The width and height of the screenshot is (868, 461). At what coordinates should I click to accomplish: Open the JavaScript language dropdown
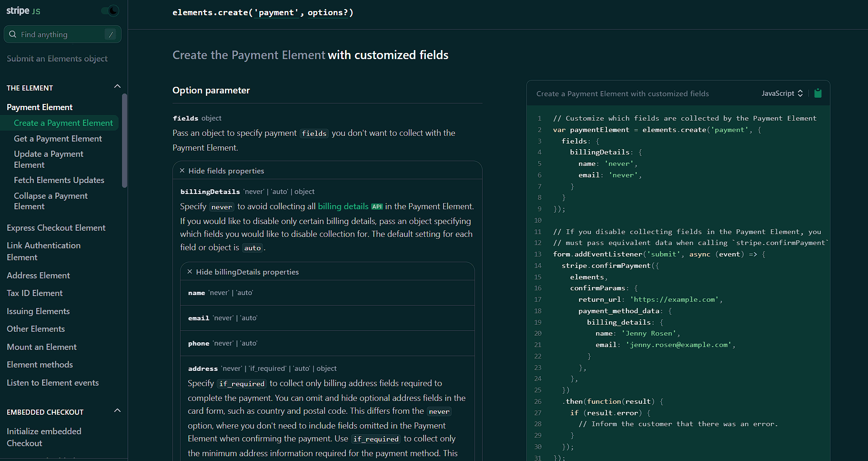tap(782, 93)
